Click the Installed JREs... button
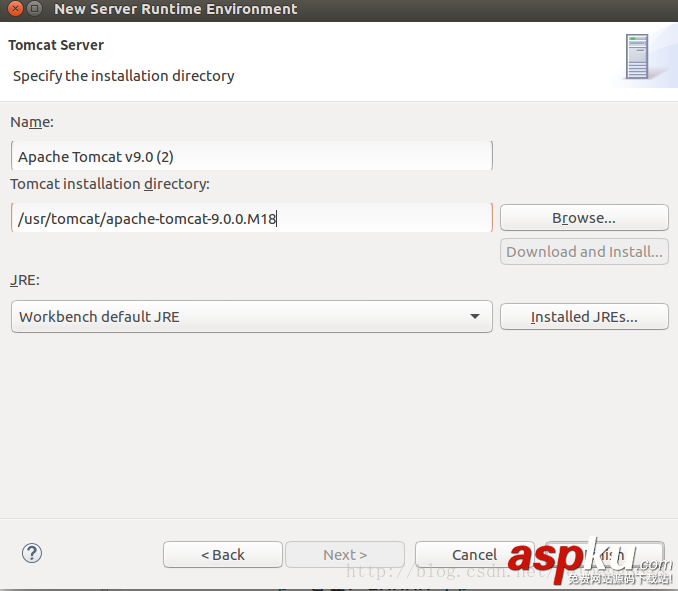The height and width of the screenshot is (591, 678). tap(584, 317)
